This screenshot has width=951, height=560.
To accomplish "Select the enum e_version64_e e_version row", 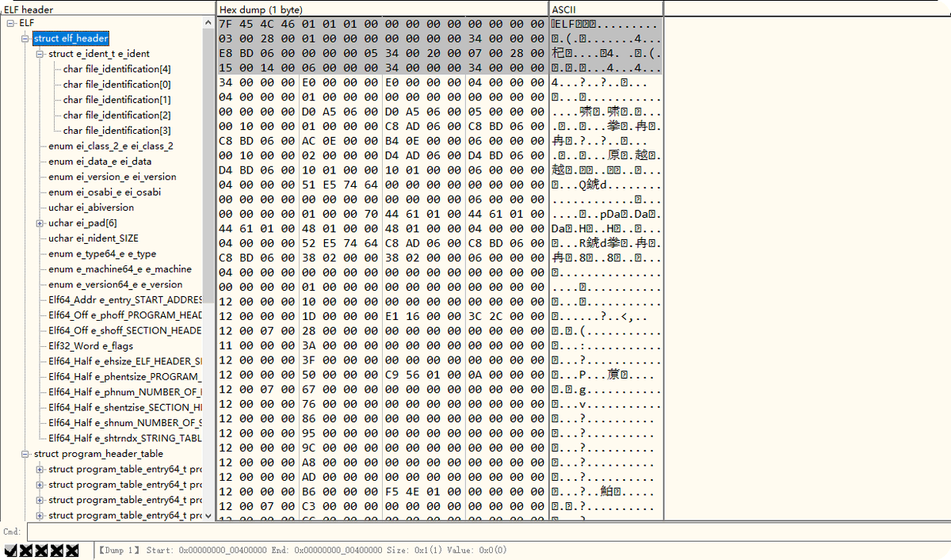I will click(115, 284).
